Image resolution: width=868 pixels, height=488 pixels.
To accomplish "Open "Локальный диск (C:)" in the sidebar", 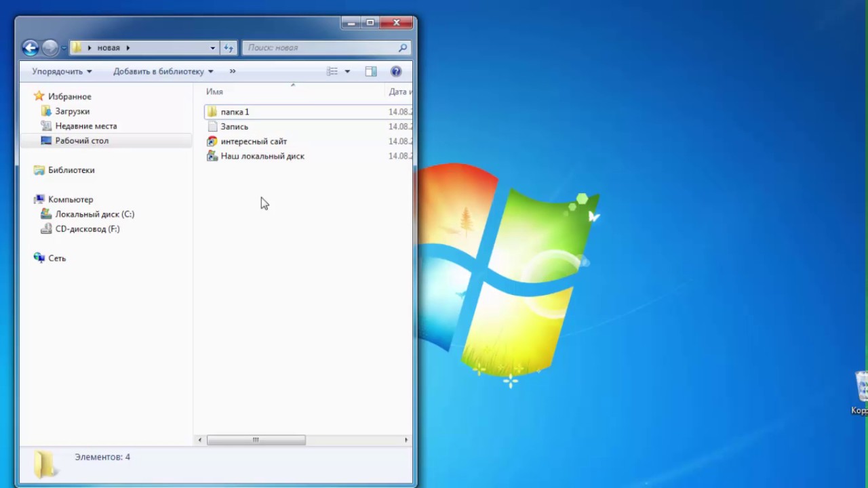I will click(x=95, y=214).
